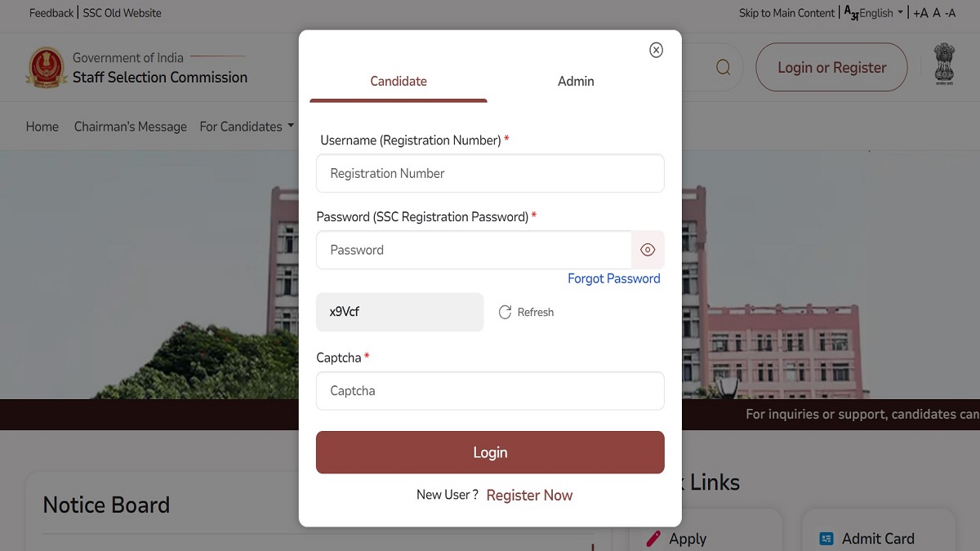Click the search magnifier icon

click(723, 67)
